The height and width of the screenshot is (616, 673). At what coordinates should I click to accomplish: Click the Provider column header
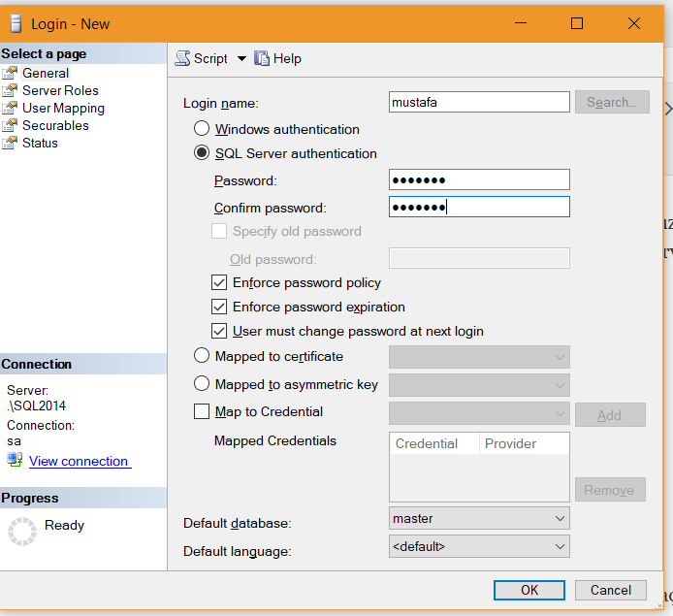[x=525, y=443]
